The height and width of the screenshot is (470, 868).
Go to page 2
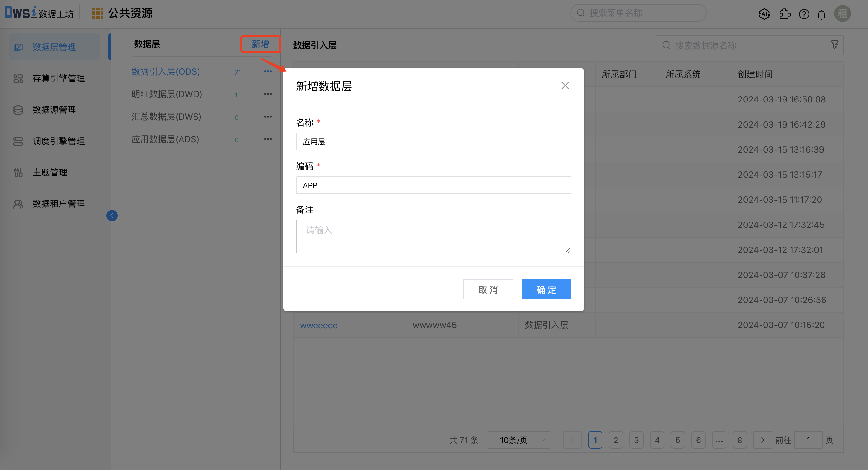616,440
